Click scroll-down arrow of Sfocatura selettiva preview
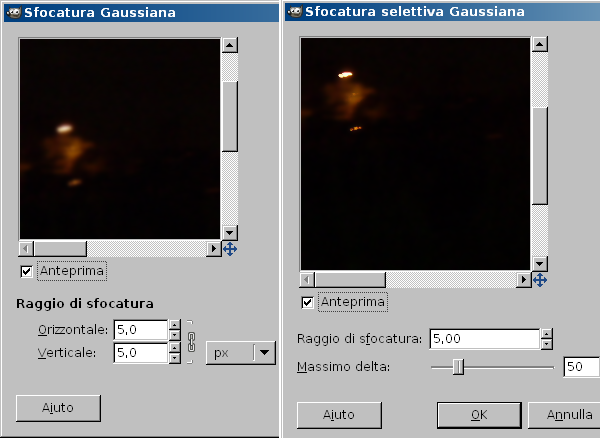The width and height of the screenshot is (600, 438). click(x=540, y=263)
